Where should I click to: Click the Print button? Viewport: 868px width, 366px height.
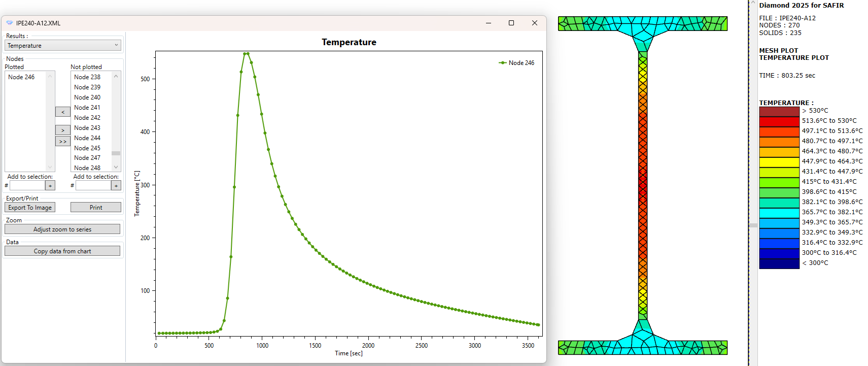point(96,208)
